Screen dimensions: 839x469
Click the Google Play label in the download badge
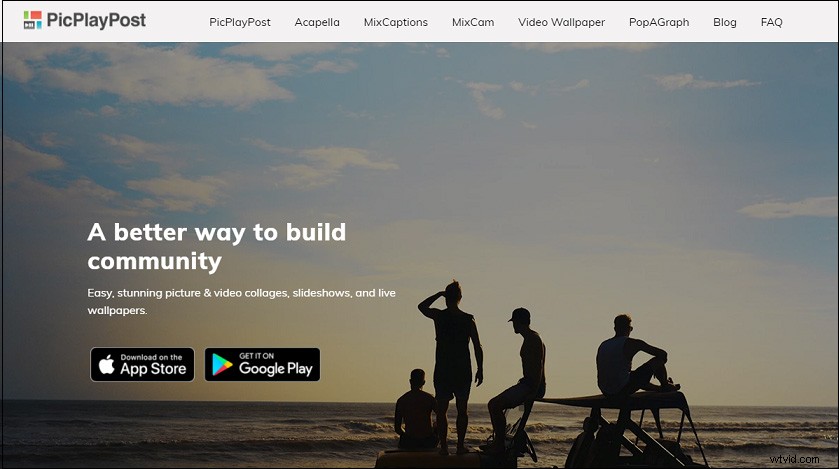[276, 368]
